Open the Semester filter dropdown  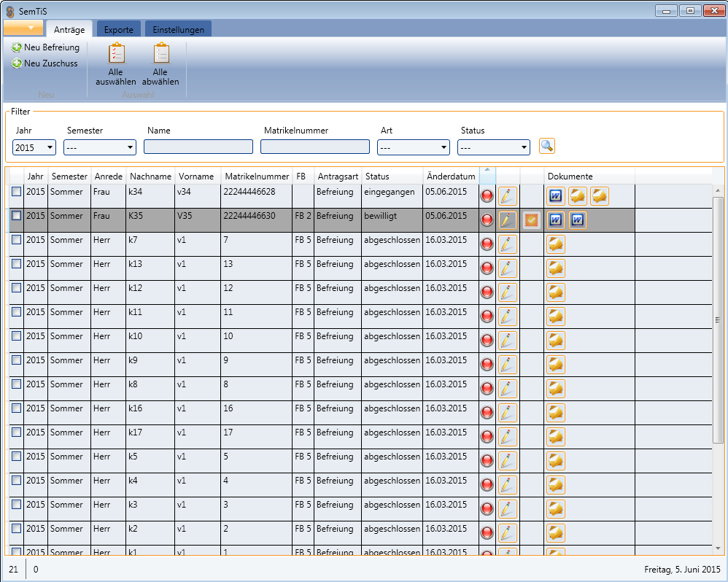(x=100, y=147)
